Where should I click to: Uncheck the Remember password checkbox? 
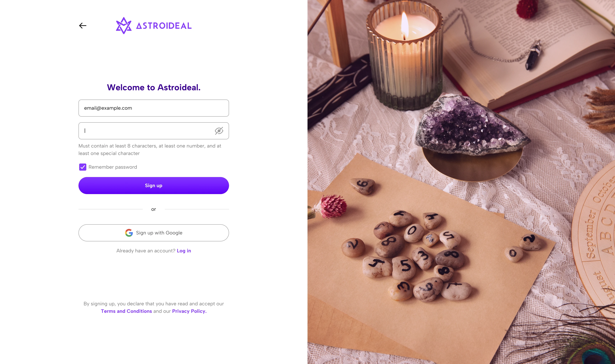[x=83, y=167]
